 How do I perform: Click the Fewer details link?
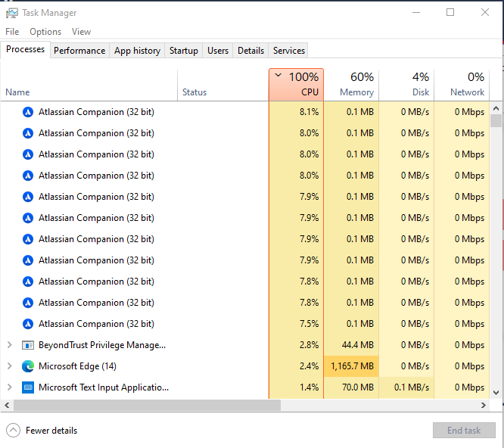(51, 431)
